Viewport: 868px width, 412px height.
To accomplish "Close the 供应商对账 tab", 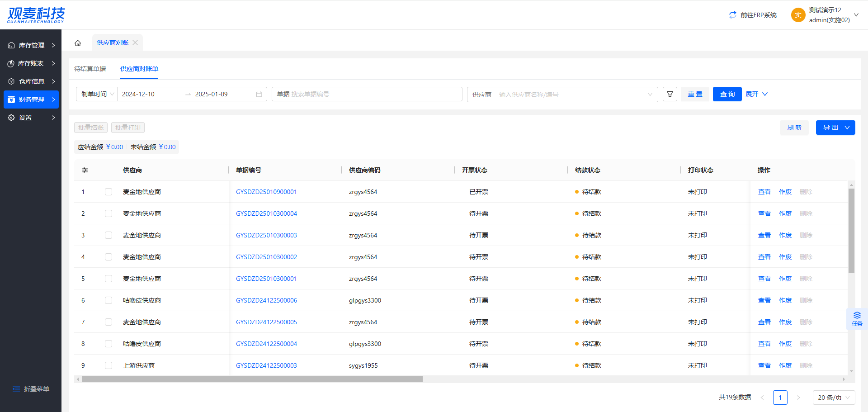I will click(135, 43).
